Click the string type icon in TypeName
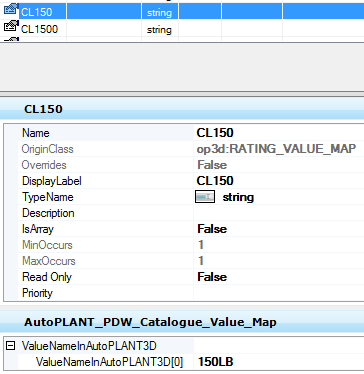 (x=205, y=197)
